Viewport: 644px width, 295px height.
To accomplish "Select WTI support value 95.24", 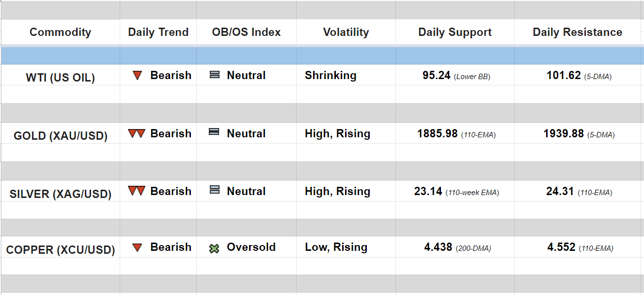I will (x=437, y=76).
